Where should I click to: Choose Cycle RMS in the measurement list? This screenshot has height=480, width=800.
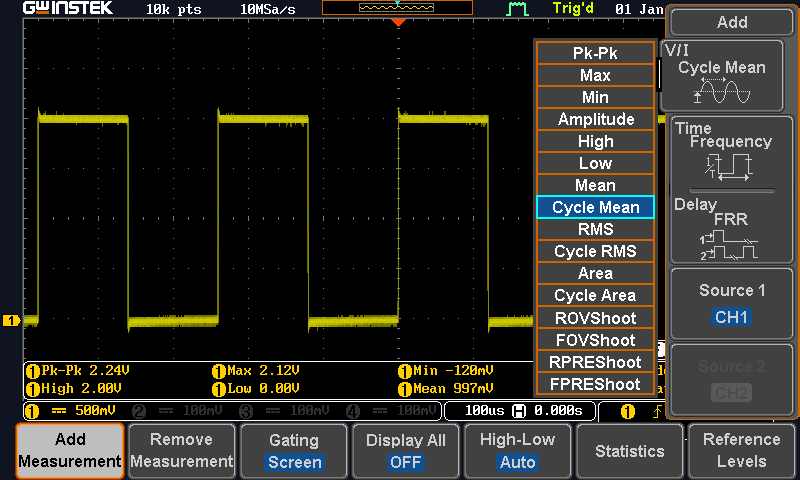tap(595, 251)
